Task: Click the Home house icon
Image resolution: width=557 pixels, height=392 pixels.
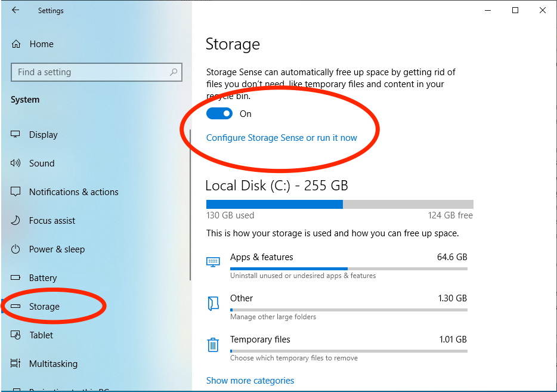Action: [x=16, y=44]
